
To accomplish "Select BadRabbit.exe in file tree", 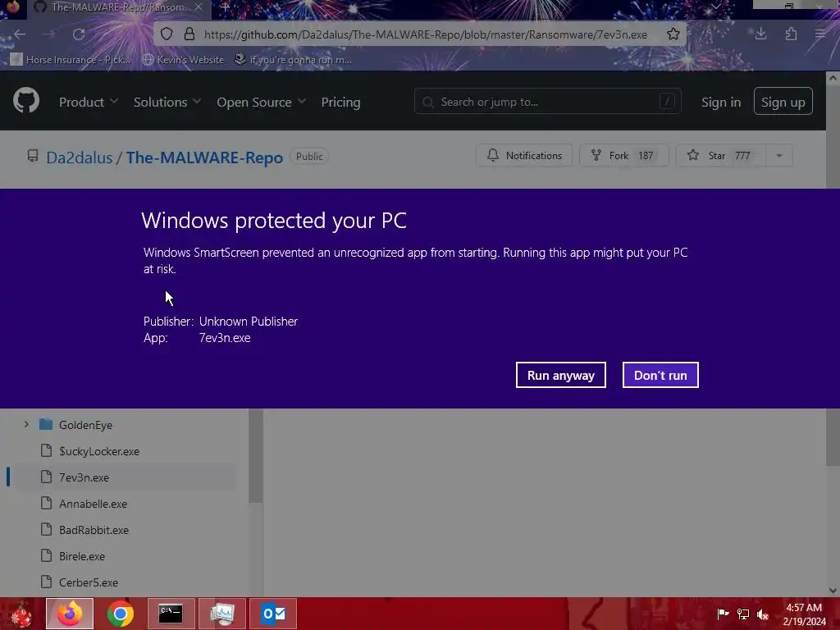I will [x=94, y=530].
